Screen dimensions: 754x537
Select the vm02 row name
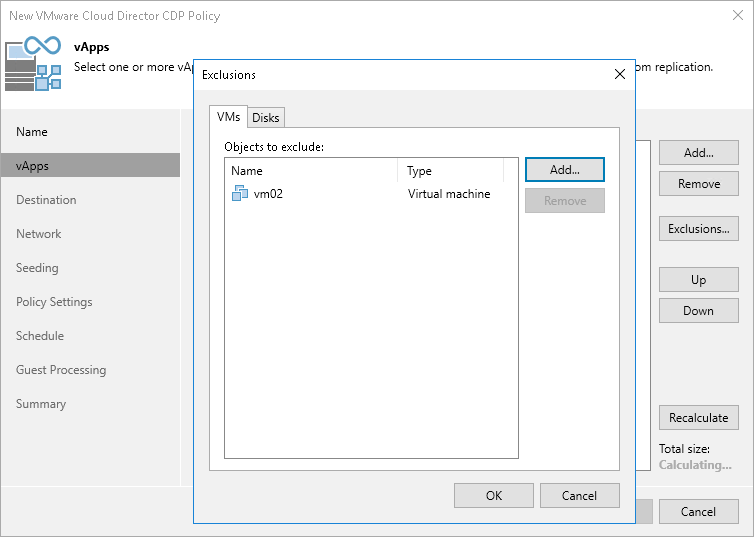tap(268, 194)
